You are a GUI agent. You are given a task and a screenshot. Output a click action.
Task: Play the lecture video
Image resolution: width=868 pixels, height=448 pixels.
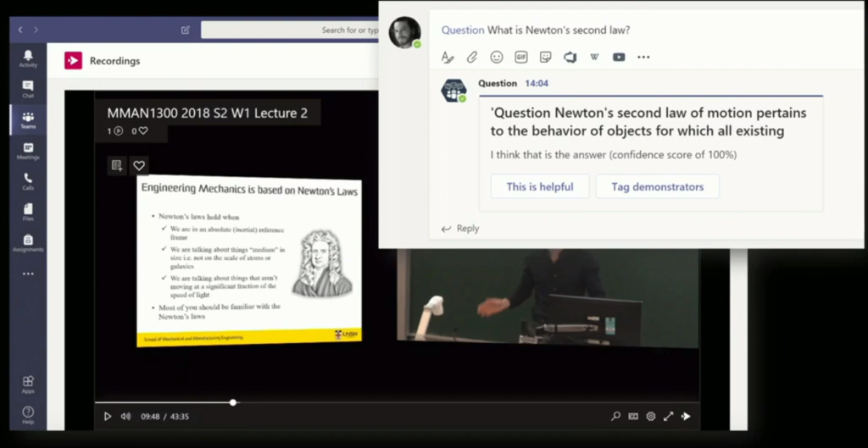[x=108, y=417]
